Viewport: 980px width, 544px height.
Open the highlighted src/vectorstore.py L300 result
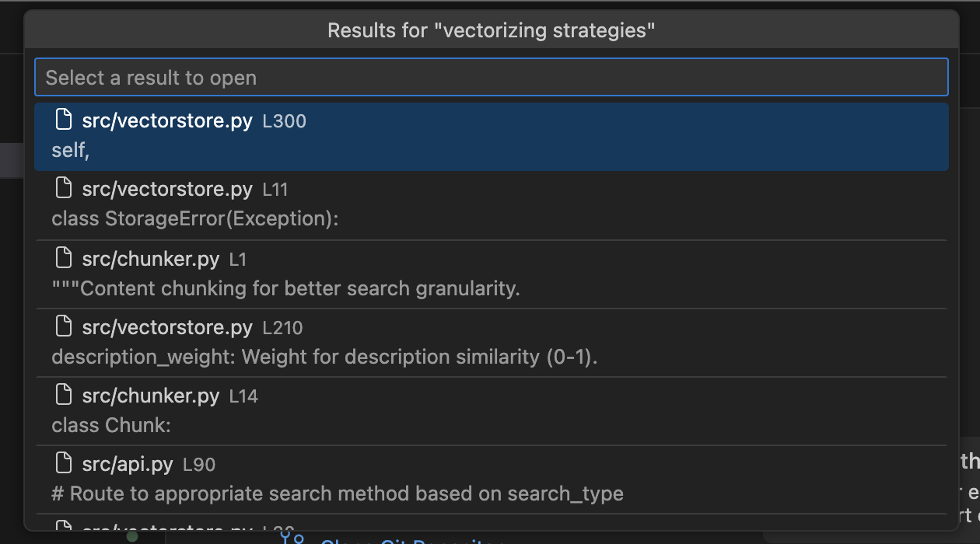(490, 134)
